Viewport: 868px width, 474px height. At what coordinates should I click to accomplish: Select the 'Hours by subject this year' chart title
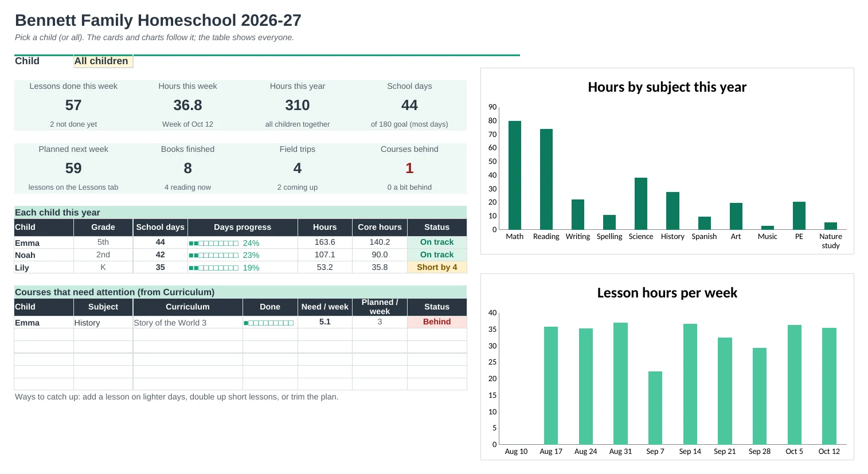[667, 87]
